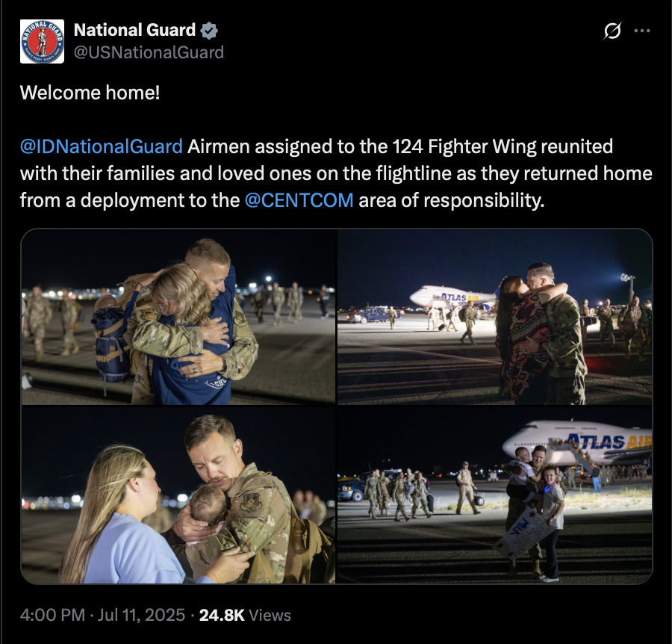672x644 pixels.
Task: Open the National Guard display name
Action: click(x=134, y=30)
